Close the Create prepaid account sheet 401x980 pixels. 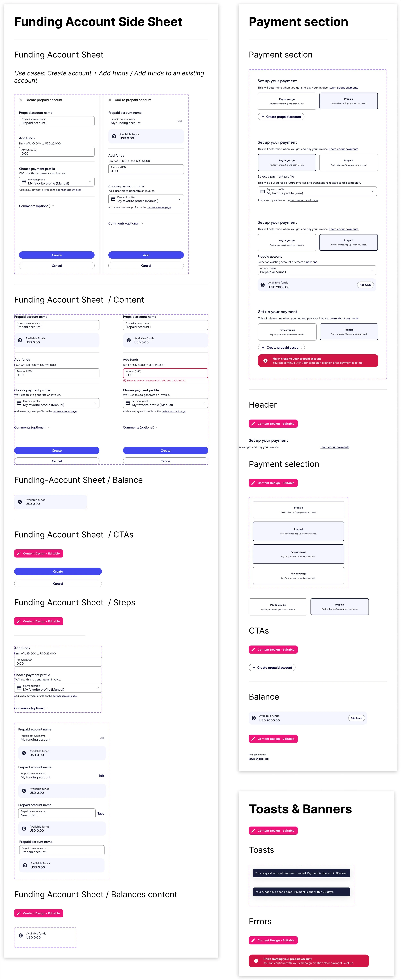point(21,100)
